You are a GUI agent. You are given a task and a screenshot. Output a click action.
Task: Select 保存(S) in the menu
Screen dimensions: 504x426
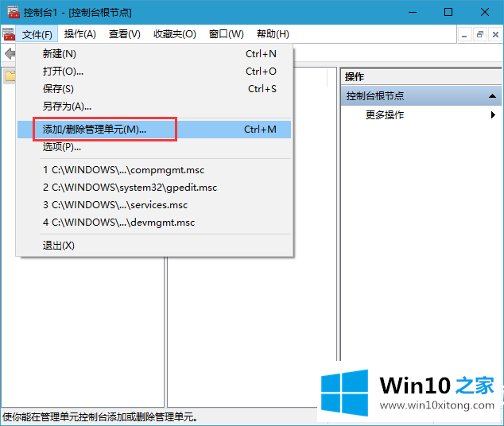click(154, 89)
